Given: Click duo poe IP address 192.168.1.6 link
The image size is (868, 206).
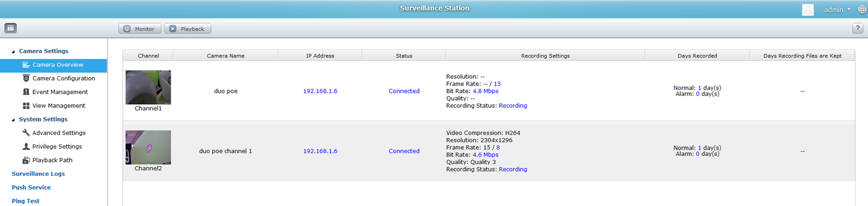Looking at the screenshot, I should point(320,91).
